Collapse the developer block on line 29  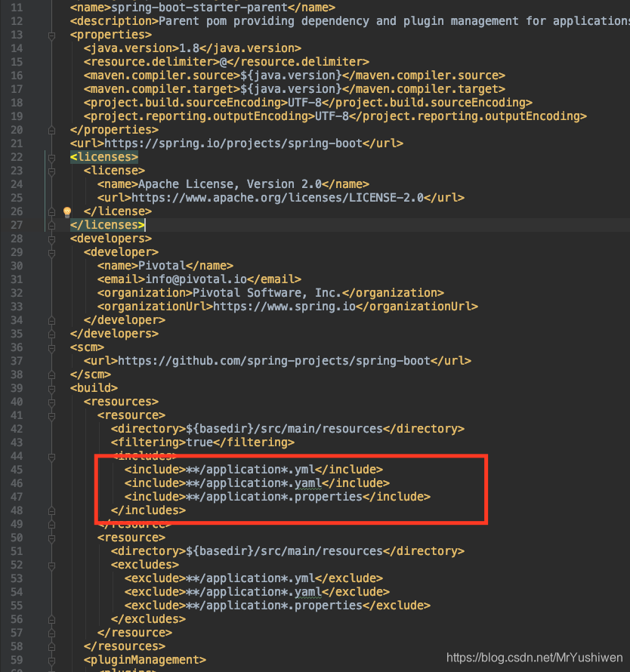(51, 251)
